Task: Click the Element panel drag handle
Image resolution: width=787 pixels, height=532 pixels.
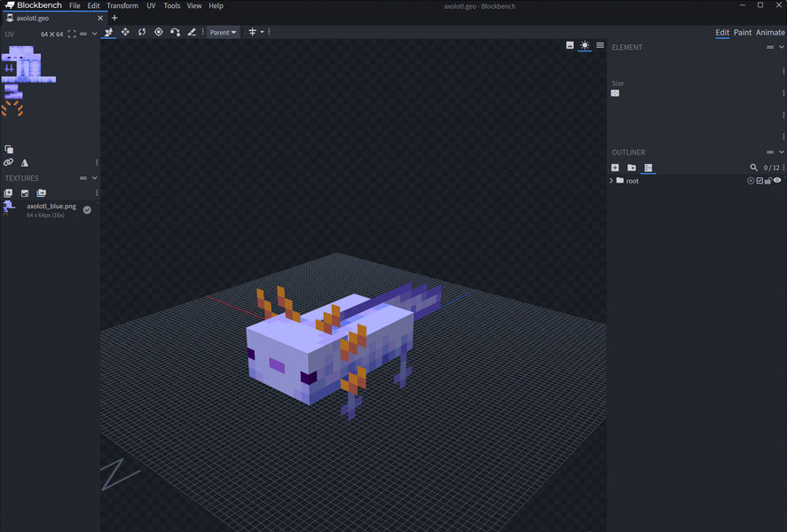Action: (x=770, y=47)
